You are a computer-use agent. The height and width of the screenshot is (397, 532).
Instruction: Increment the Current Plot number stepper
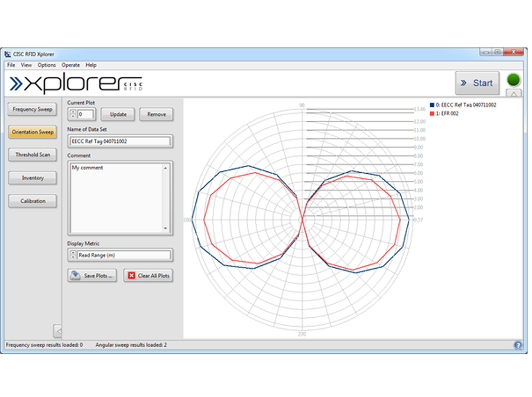coord(73,111)
